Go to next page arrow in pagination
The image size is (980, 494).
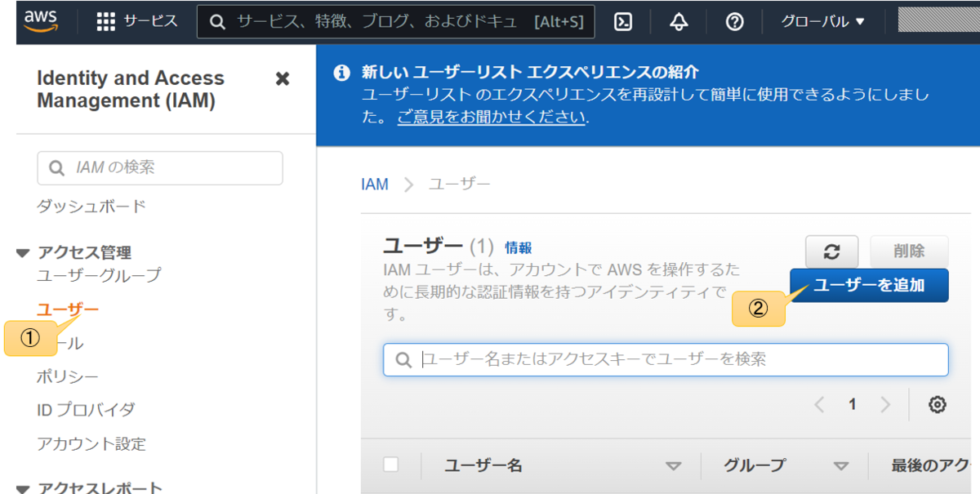tap(885, 404)
